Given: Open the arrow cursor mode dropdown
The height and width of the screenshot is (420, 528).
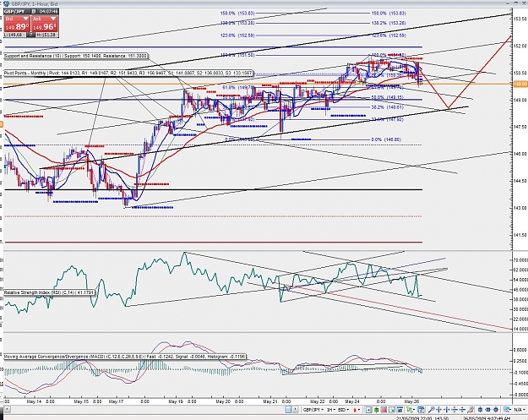Looking at the screenshot, I should click(x=411, y=410).
